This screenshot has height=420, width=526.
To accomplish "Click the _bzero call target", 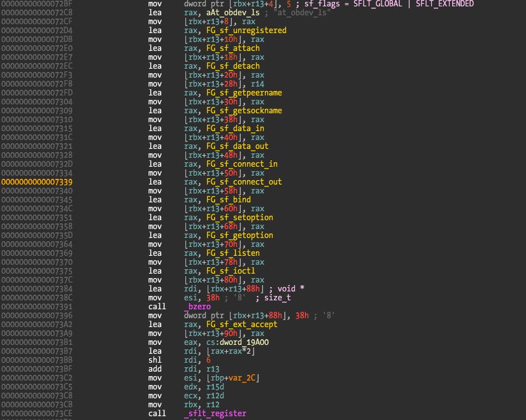I will tap(197, 306).
